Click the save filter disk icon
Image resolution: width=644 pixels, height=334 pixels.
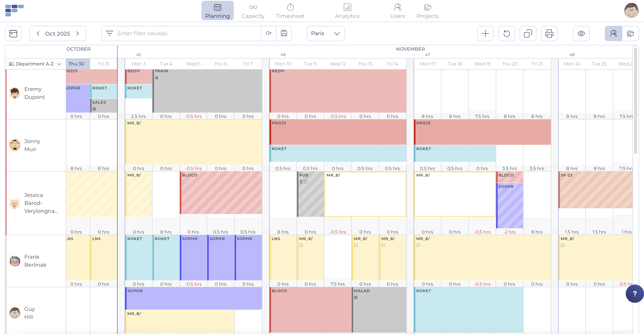(x=284, y=33)
